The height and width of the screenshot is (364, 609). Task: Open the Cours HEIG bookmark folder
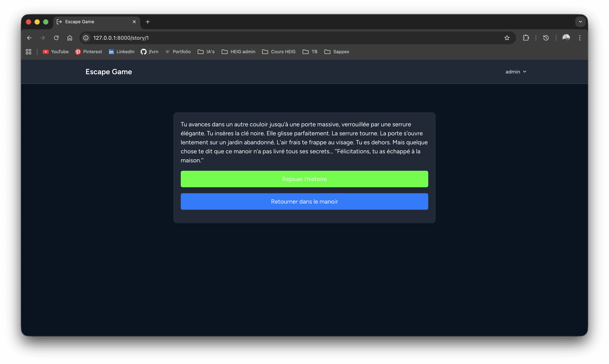point(279,52)
